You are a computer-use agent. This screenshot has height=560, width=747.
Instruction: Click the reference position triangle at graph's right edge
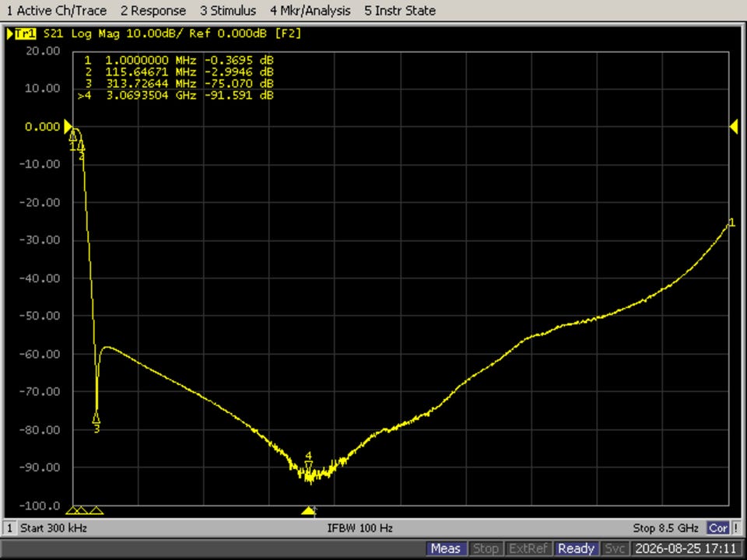tap(734, 127)
